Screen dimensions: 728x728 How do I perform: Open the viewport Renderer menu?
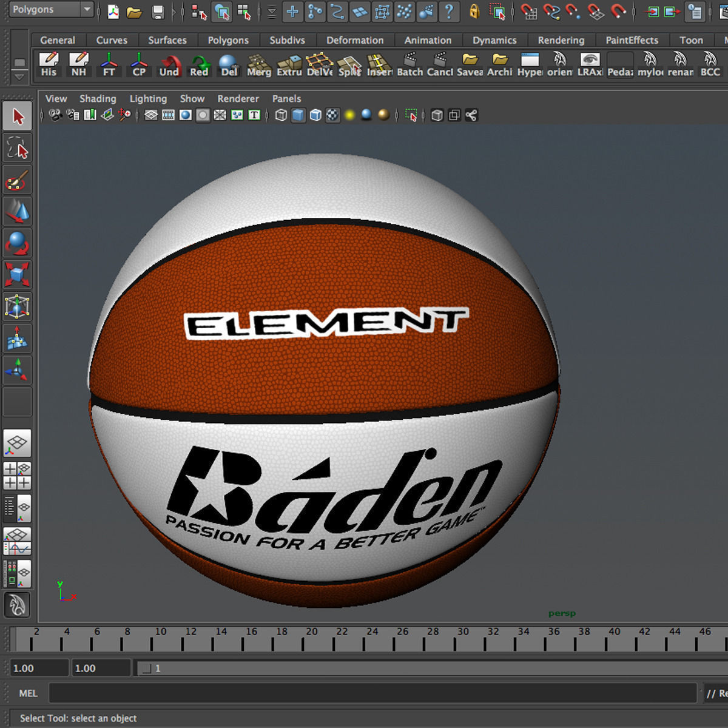pos(238,98)
